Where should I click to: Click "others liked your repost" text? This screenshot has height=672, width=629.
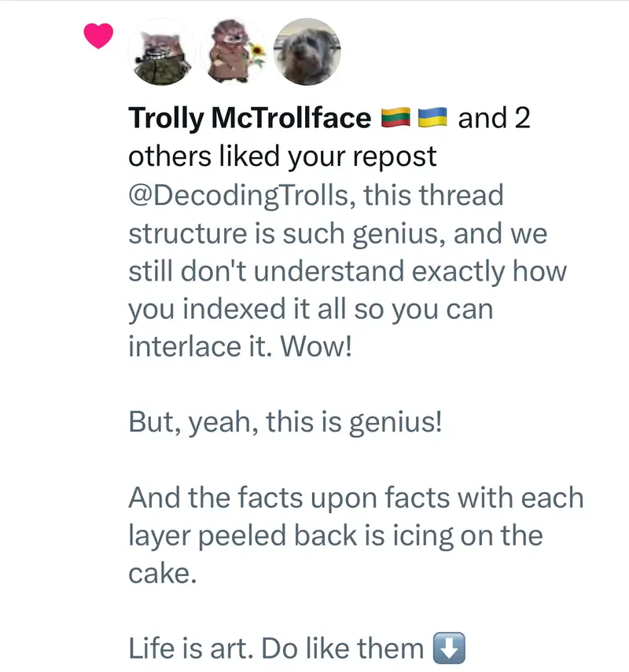click(282, 156)
